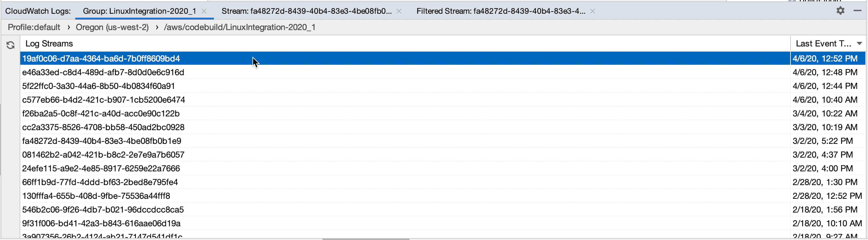
Task: Switch to the Stream: fa48272d tab
Action: click(306, 11)
